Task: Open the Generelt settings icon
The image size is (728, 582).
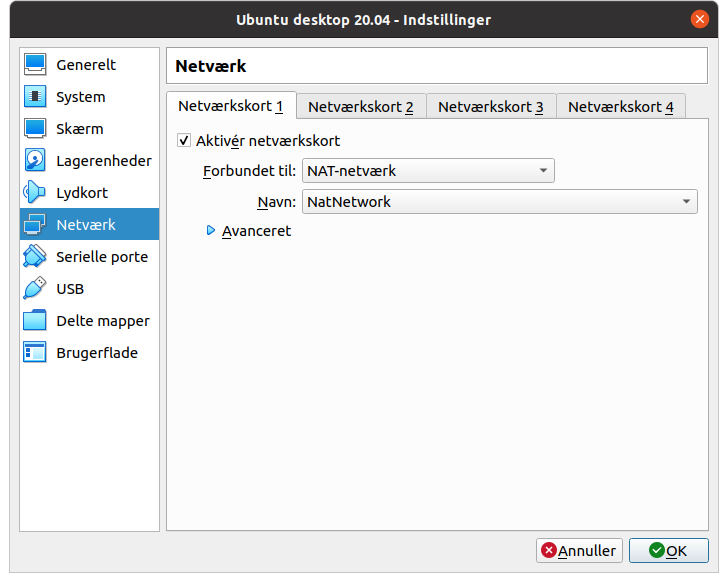Action: coord(35,65)
